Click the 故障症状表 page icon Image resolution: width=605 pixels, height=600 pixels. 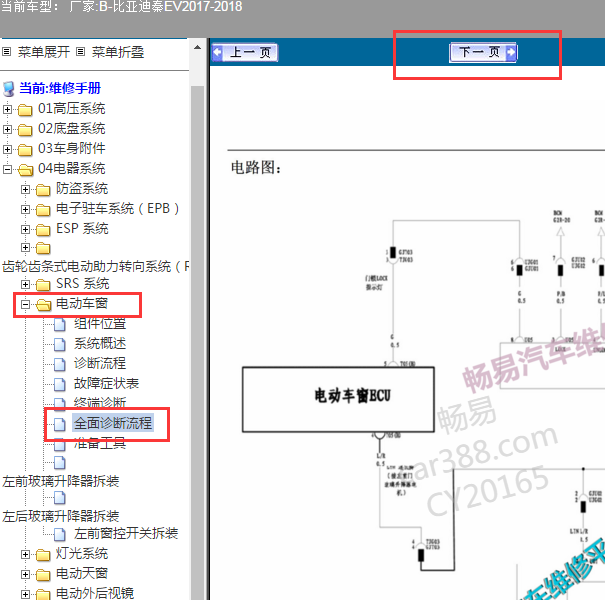pos(60,384)
